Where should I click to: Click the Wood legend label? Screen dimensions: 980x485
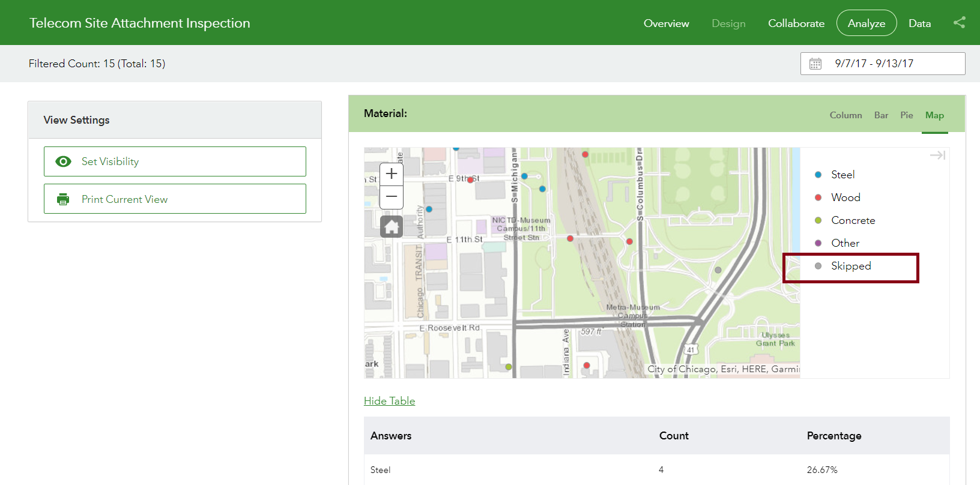845,197
